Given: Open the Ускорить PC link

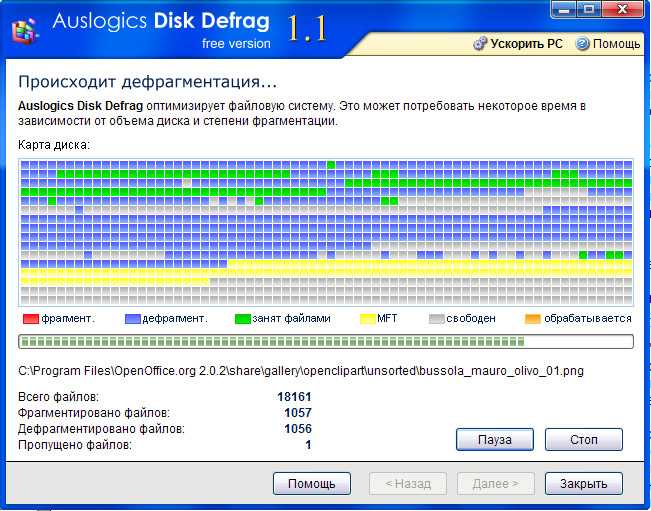Looking at the screenshot, I should (x=526, y=44).
